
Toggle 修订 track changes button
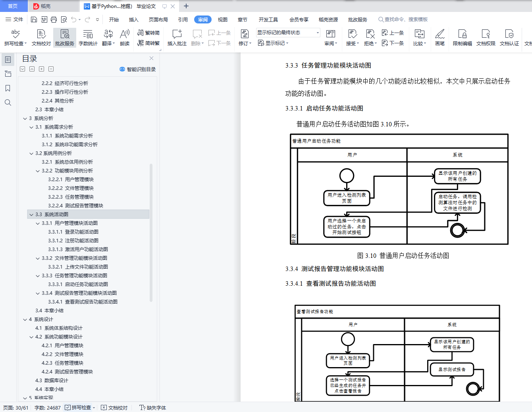[x=245, y=38]
